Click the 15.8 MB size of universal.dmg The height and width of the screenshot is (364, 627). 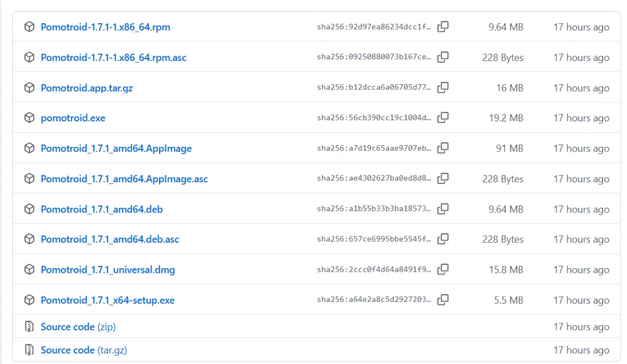506,269
